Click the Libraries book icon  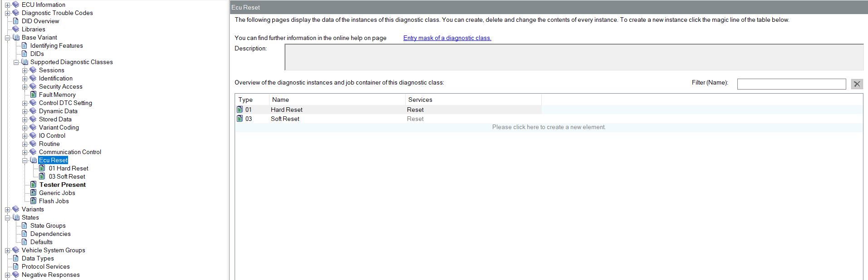[16, 29]
